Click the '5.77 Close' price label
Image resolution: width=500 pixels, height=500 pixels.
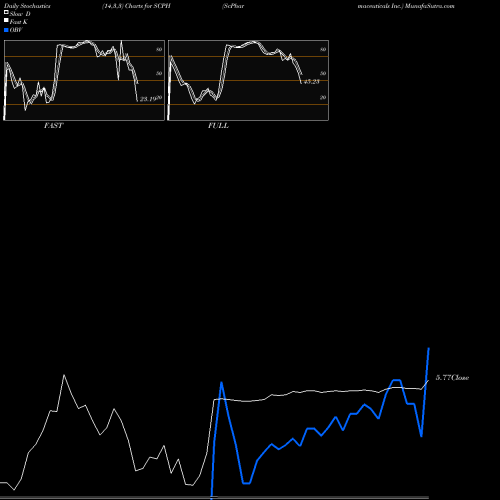click(x=452, y=378)
